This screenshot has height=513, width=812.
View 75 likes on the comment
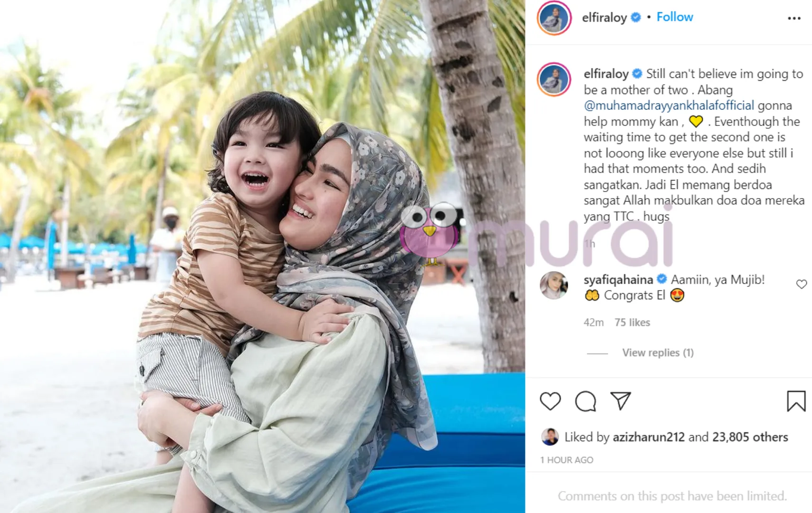tap(632, 323)
